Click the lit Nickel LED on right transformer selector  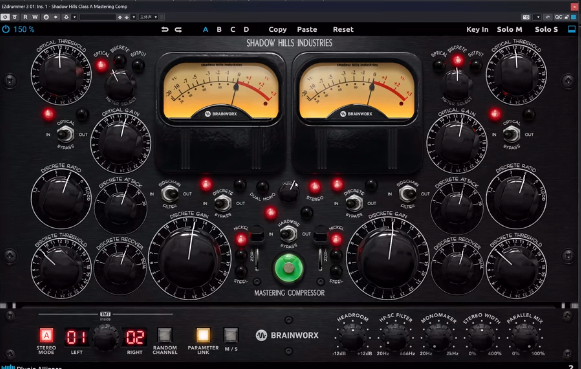tap(336, 239)
